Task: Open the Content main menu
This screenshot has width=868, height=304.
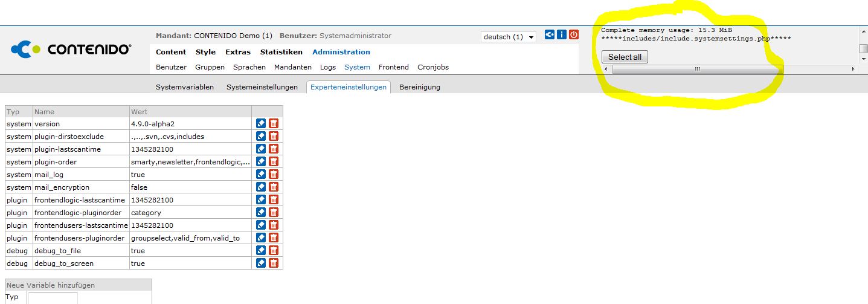Action: pyautogui.click(x=171, y=52)
